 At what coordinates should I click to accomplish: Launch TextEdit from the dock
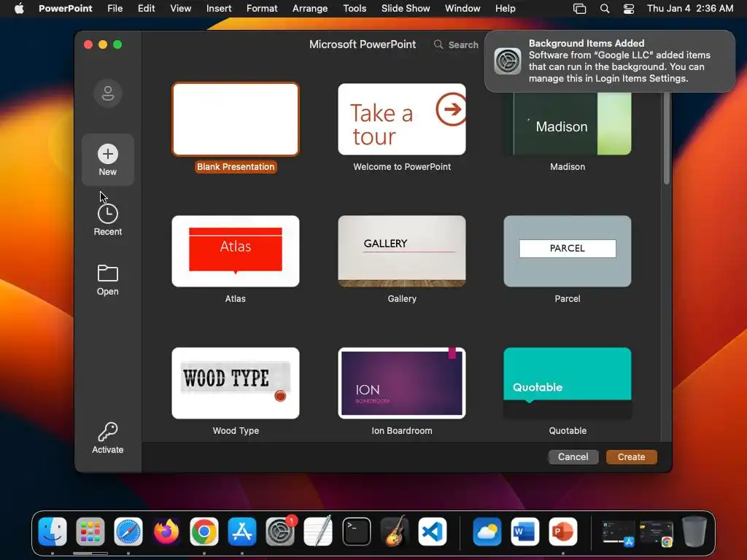[x=318, y=532]
